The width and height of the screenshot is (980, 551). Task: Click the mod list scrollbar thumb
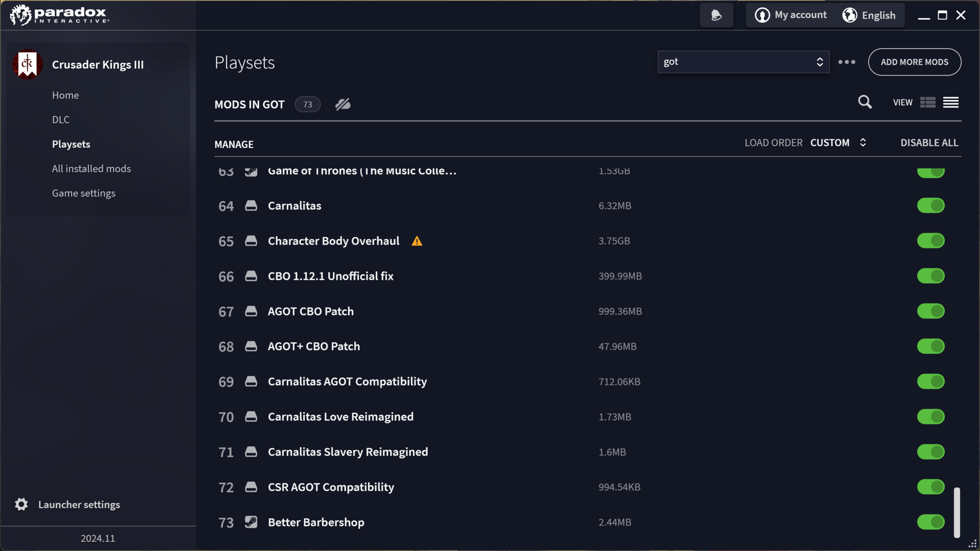click(957, 512)
